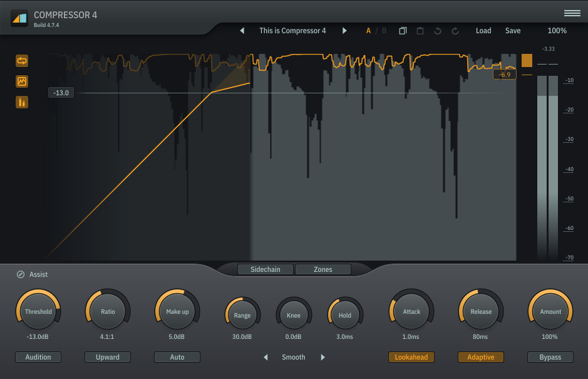Click the 100% amount value
Viewport: 588px width, 379px height.
pyautogui.click(x=550, y=336)
